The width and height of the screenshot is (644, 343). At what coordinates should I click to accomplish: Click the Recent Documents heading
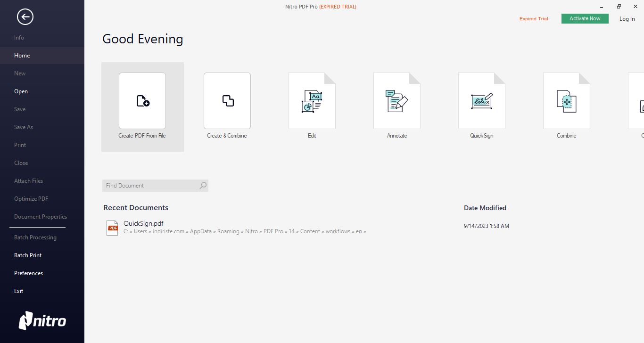[136, 208]
